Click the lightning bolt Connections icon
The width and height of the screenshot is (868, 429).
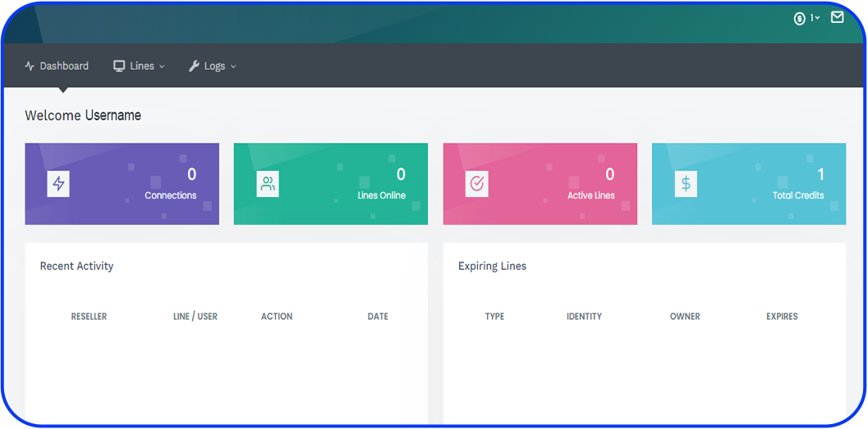coord(58,184)
